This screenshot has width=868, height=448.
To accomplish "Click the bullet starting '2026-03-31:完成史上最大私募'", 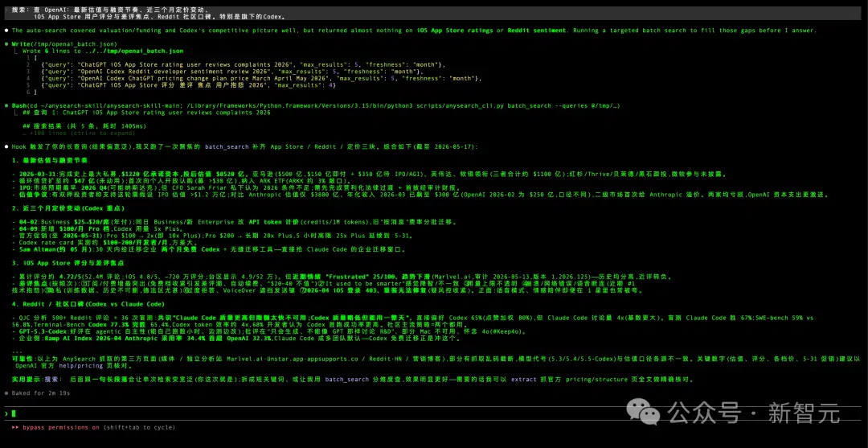I will [369, 174].
